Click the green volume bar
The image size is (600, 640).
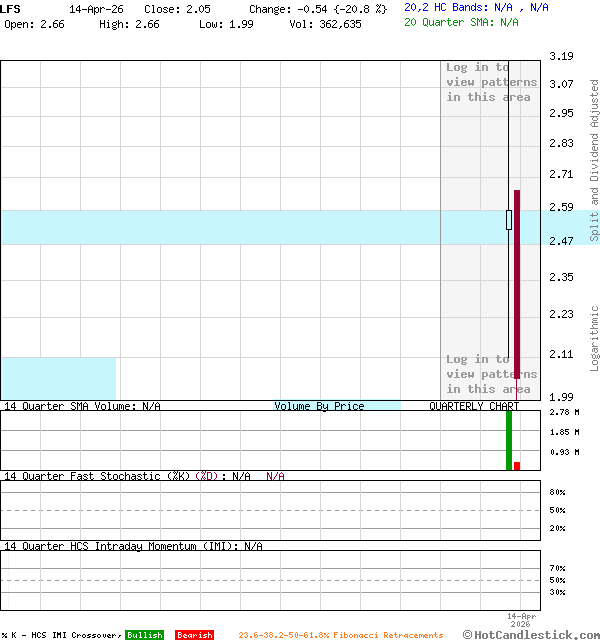click(x=509, y=440)
